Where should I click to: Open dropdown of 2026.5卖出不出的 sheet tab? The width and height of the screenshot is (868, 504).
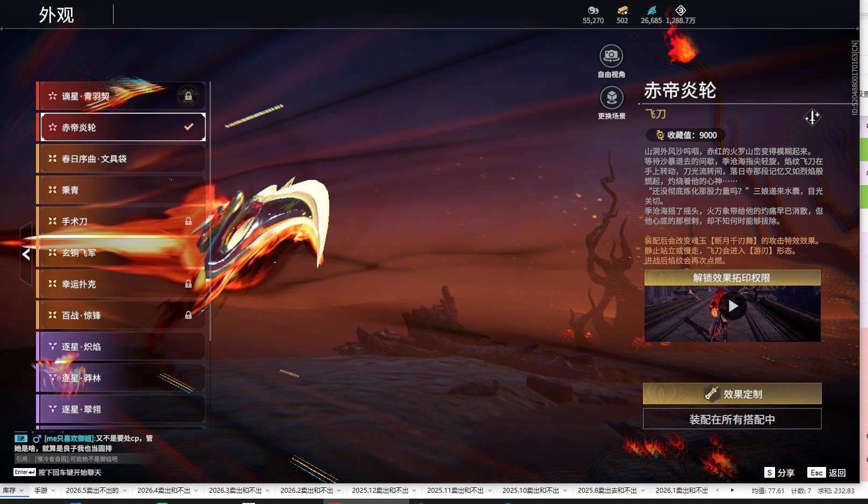point(124,491)
